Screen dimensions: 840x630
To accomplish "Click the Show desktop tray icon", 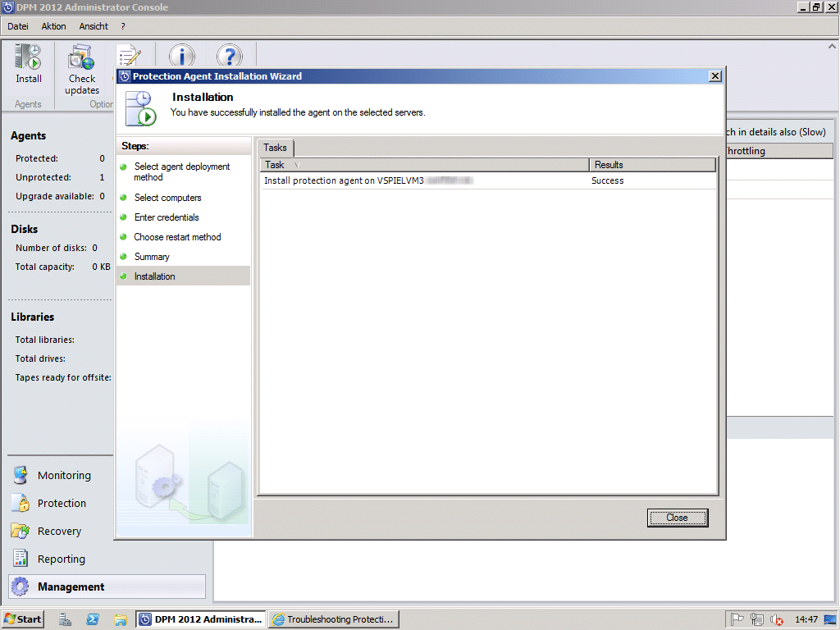I will click(830, 619).
